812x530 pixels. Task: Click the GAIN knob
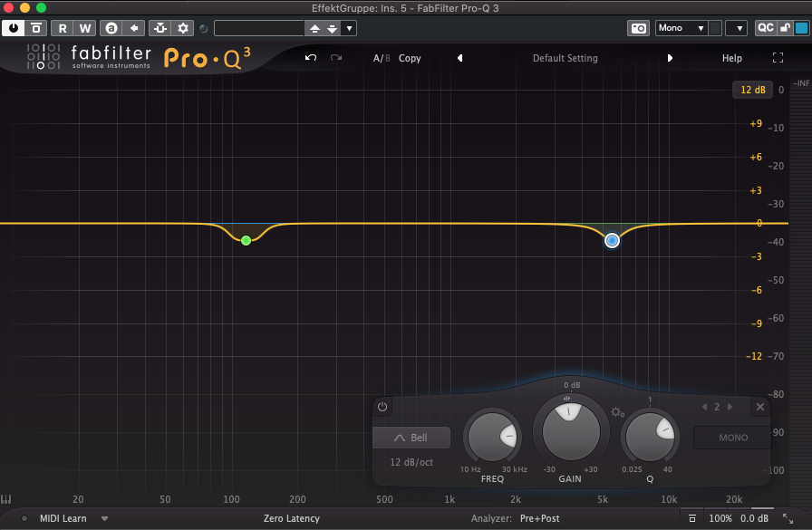coord(571,431)
